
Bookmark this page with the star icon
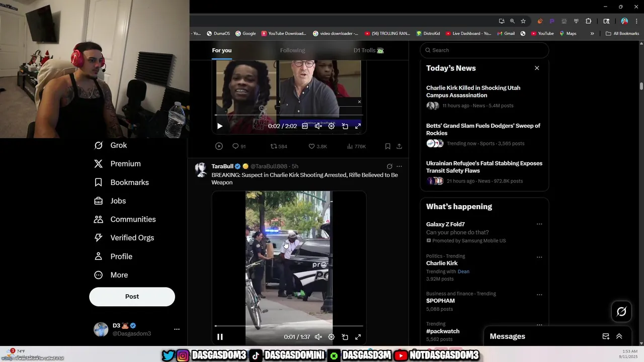(523, 21)
